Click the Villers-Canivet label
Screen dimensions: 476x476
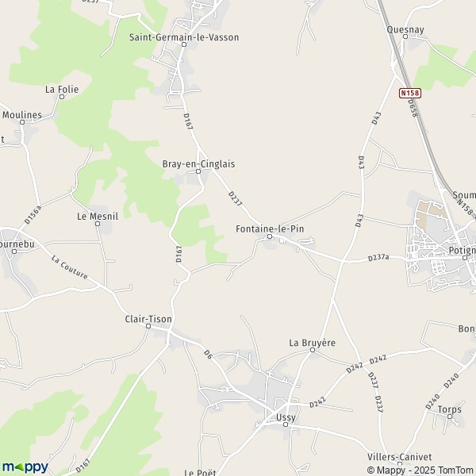point(400,457)
